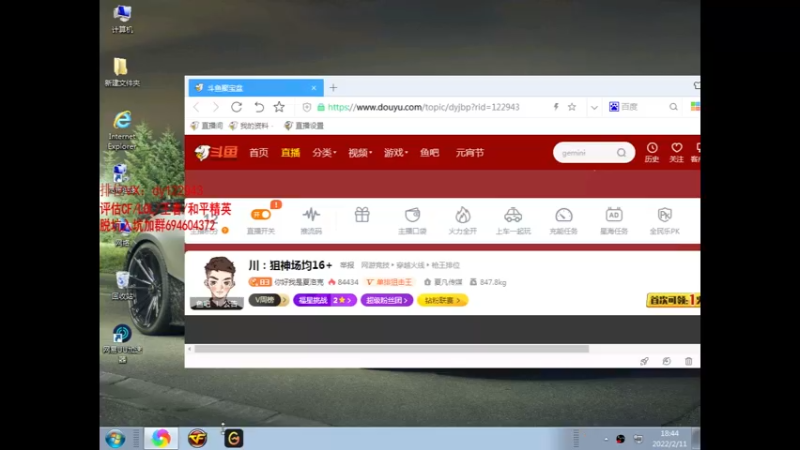Screen dimensions: 800x450
Task: Open the Windows Start button
Action: click(115, 439)
